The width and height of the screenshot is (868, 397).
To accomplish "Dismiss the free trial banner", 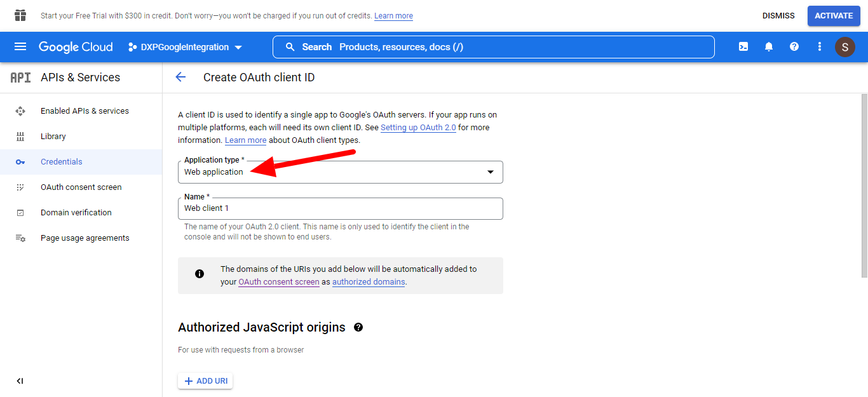I will (x=778, y=16).
